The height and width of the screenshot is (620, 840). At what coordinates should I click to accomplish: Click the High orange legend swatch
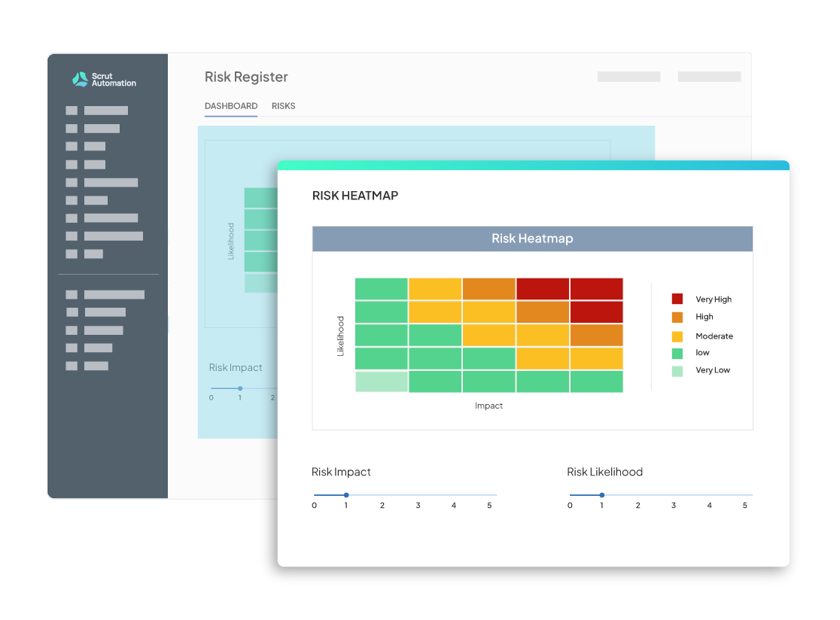pos(677,318)
